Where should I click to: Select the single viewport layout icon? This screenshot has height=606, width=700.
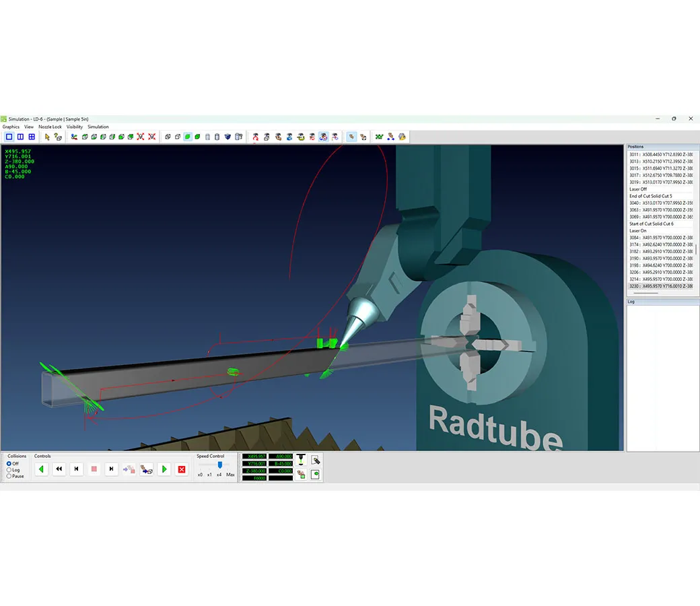(x=9, y=137)
